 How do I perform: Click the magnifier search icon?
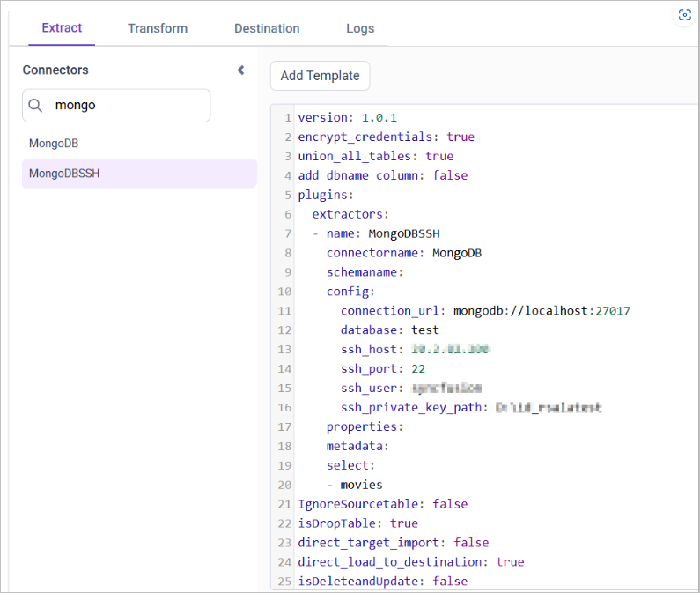(x=35, y=106)
